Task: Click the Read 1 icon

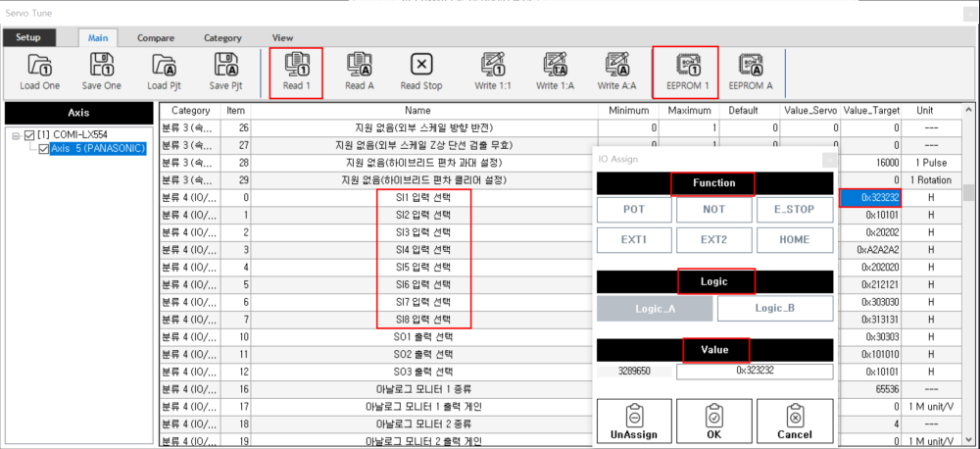Action: [x=296, y=64]
